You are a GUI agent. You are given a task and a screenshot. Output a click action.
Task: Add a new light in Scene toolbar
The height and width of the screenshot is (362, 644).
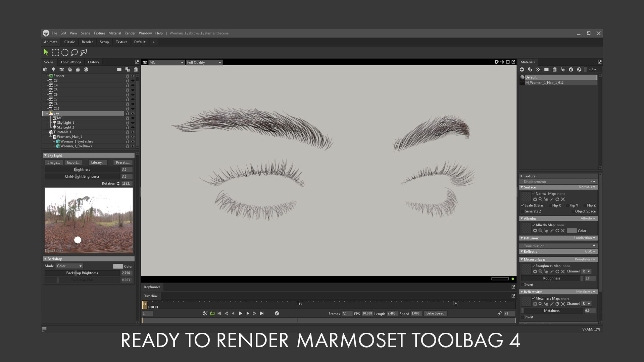point(53,69)
